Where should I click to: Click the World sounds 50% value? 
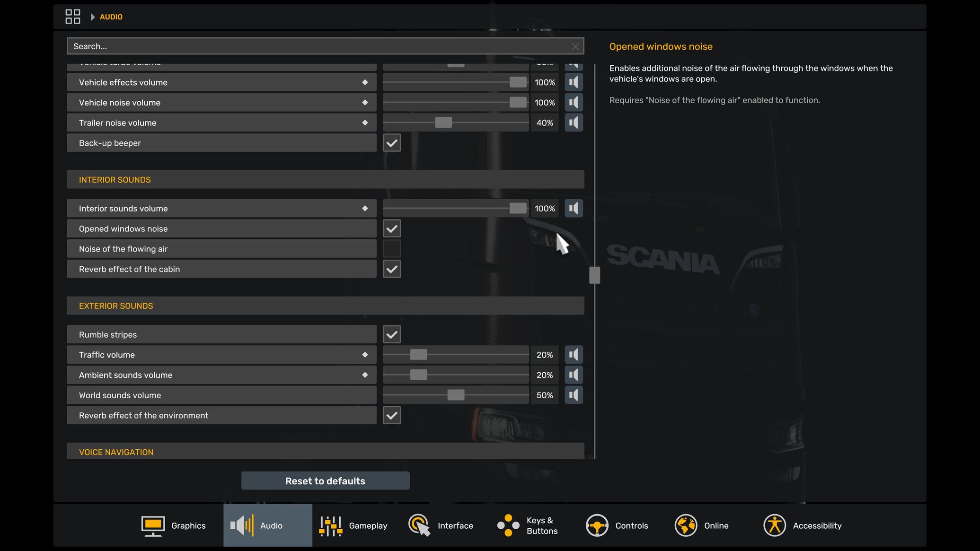(545, 395)
